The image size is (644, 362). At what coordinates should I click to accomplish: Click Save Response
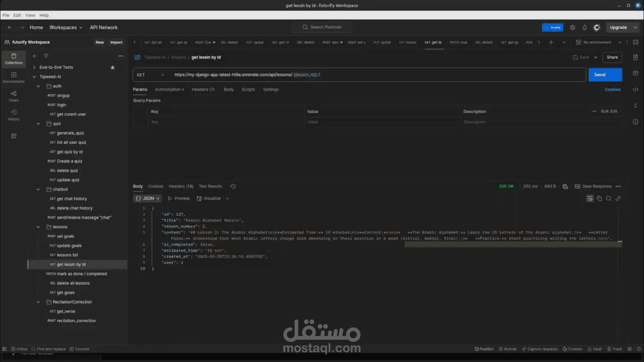pos(593,186)
